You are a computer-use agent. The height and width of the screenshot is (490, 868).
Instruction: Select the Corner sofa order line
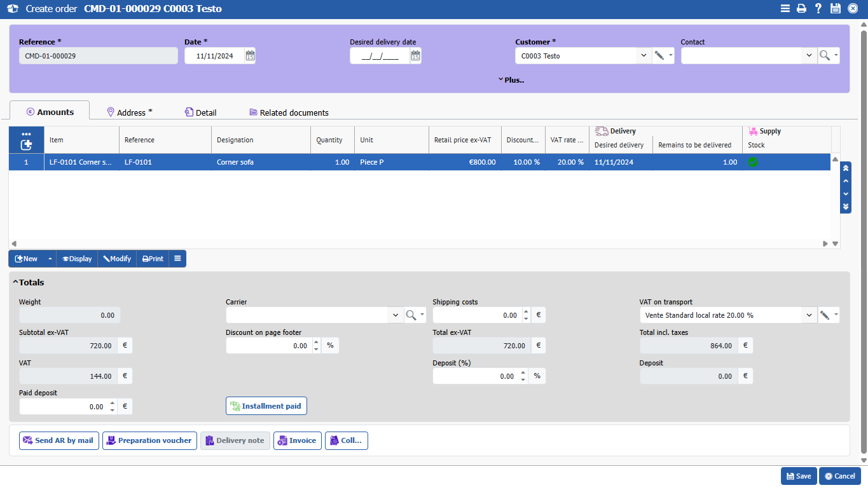click(235, 162)
